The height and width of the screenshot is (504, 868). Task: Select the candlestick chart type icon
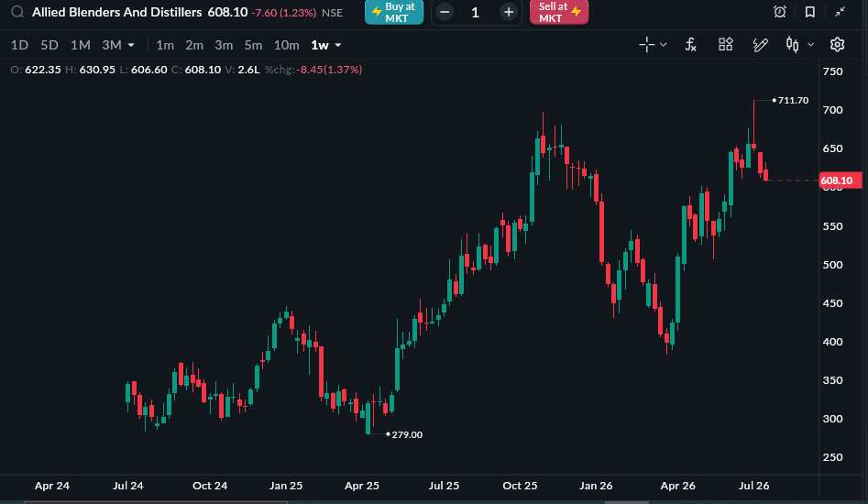[793, 44]
